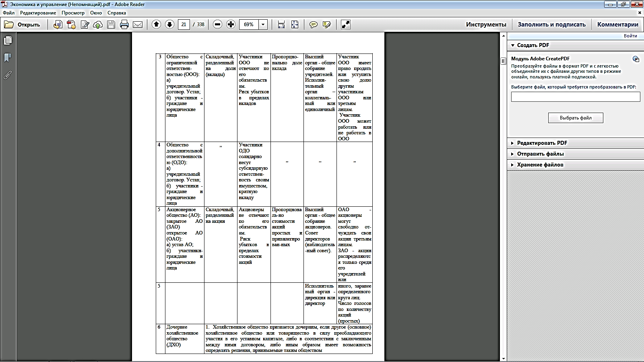Open the page thumbnails side panel
This screenshot has height=362, width=644.
coord(8,41)
